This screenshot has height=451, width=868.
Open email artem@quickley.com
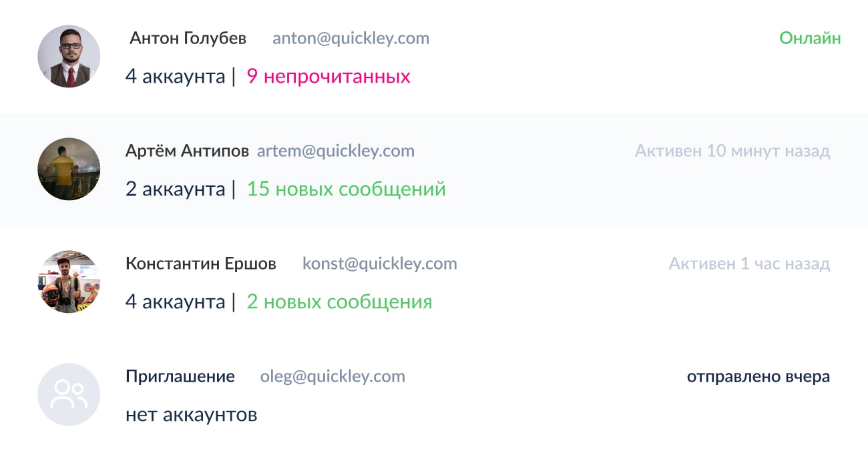[x=335, y=151]
